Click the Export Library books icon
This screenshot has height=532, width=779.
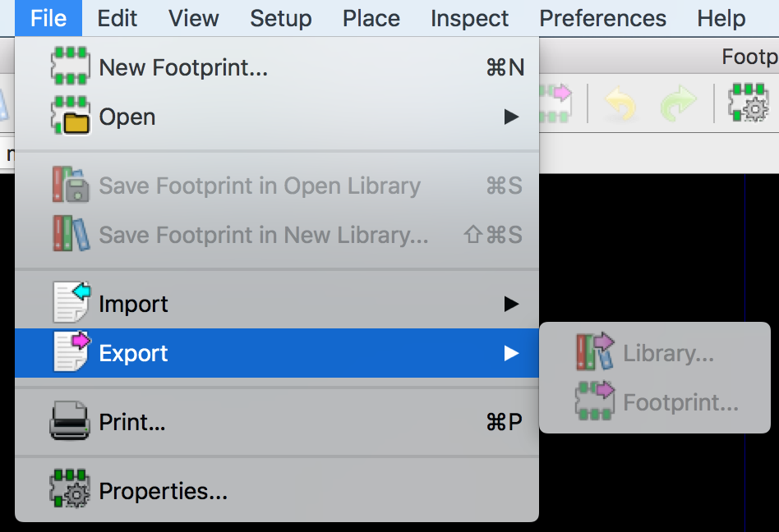pyautogui.click(x=595, y=353)
